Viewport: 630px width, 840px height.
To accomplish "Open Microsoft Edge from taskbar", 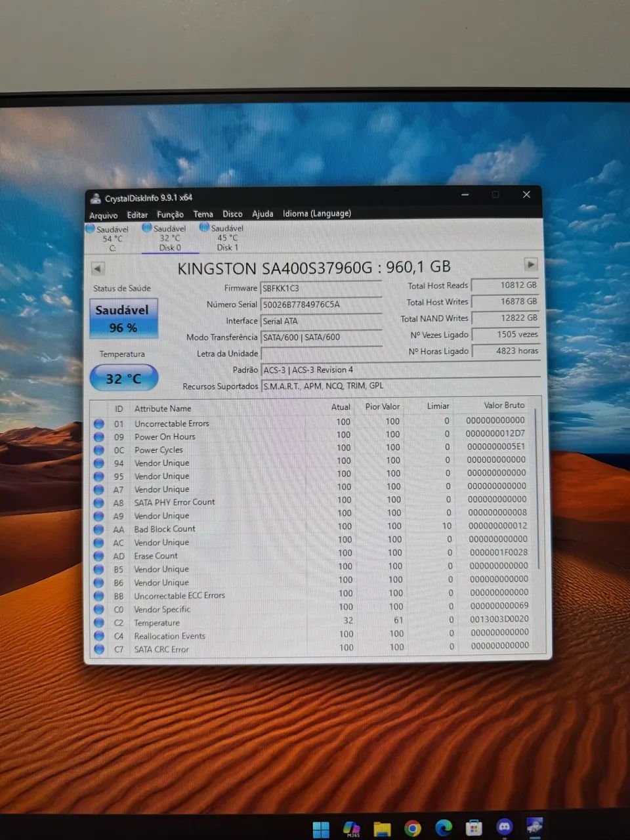I will 444,828.
